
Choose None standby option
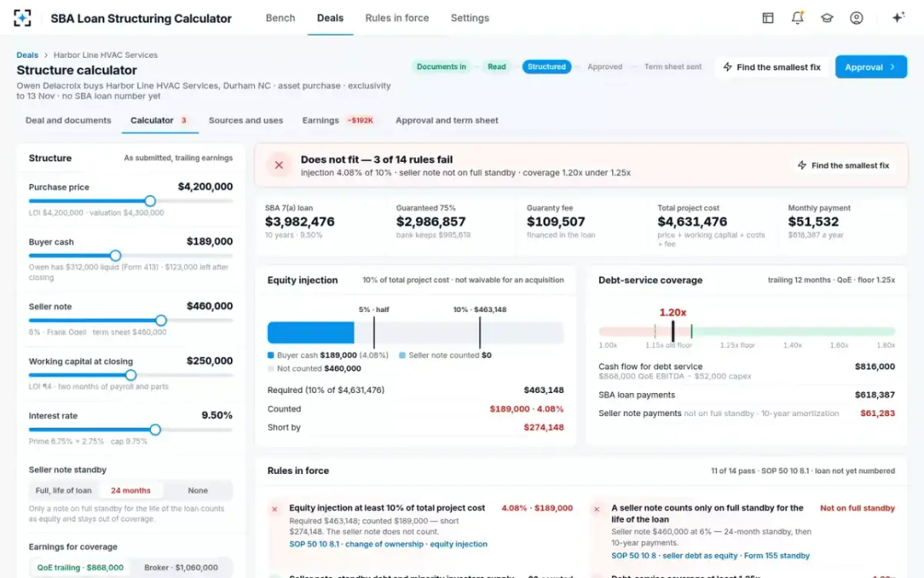(198, 490)
